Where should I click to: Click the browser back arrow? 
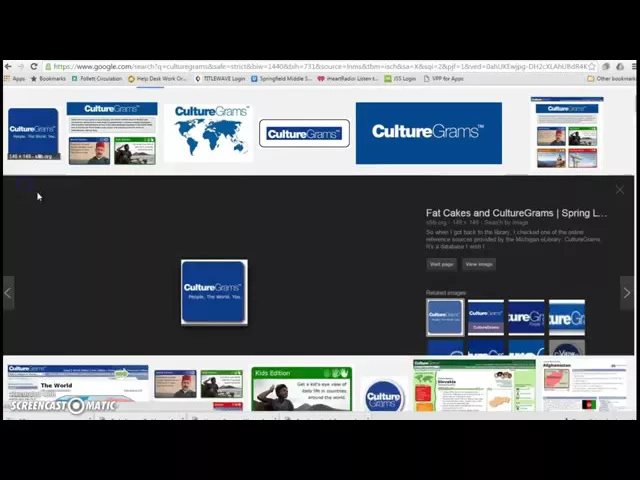(8, 66)
